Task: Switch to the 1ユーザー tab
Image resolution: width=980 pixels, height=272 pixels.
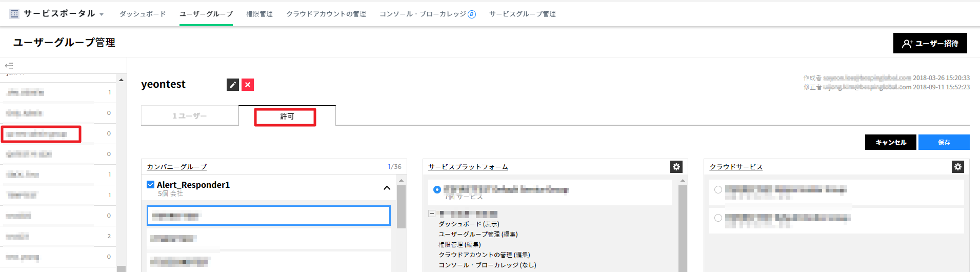Action: tap(190, 116)
